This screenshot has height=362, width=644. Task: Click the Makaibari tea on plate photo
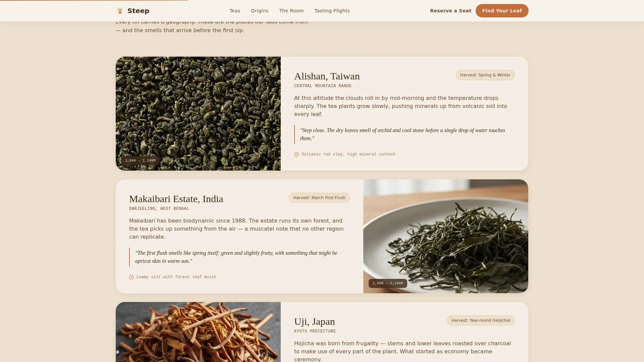[446, 236]
